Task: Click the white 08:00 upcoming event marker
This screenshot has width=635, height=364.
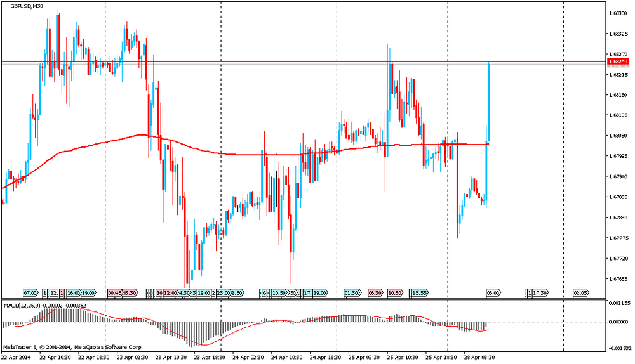Action: pyautogui.click(x=493, y=292)
